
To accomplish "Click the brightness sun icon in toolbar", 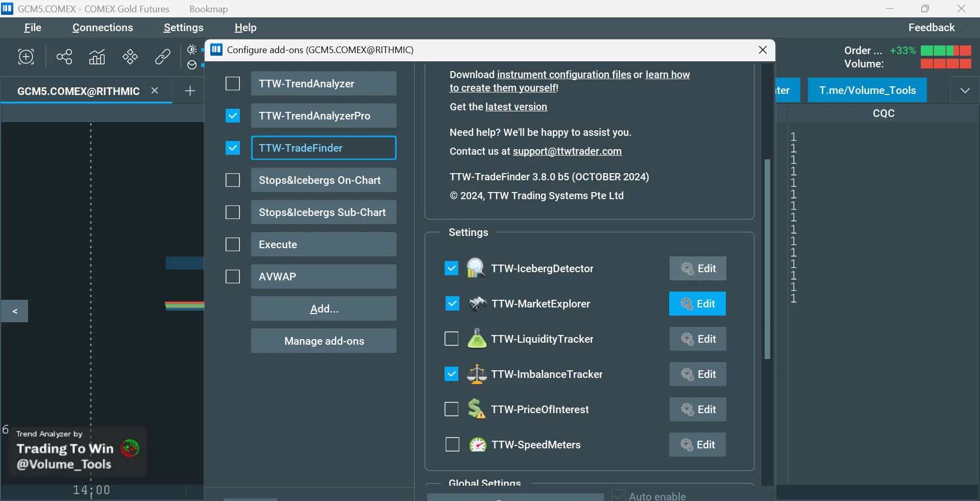I will (x=192, y=50).
